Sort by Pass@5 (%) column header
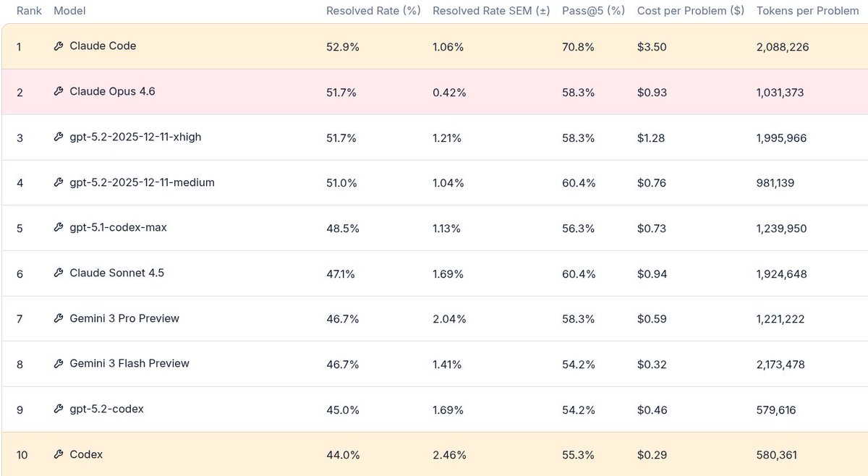Image resolution: width=868 pixels, height=476 pixels. [593, 11]
